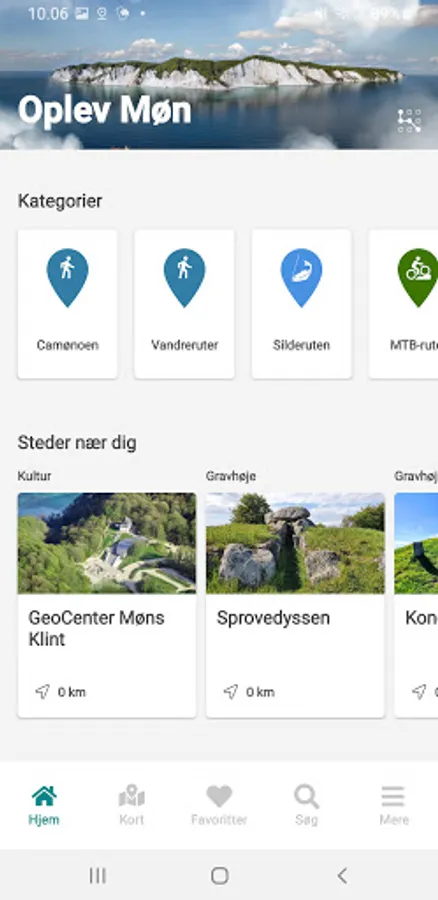Viewport: 438px width, 900px height.
Task: Open the Camønoen hiking pin icon
Action: 68,278
